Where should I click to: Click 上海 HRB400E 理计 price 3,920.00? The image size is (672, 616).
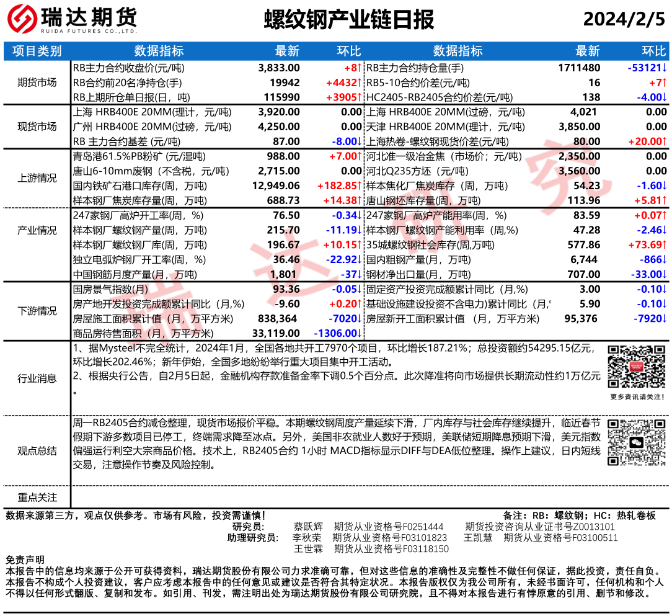point(279,112)
